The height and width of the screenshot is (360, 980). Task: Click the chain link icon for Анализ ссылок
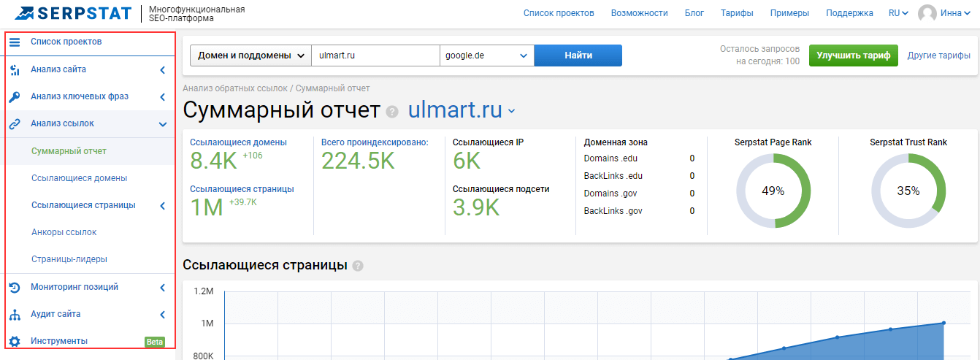pyautogui.click(x=15, y=124)
